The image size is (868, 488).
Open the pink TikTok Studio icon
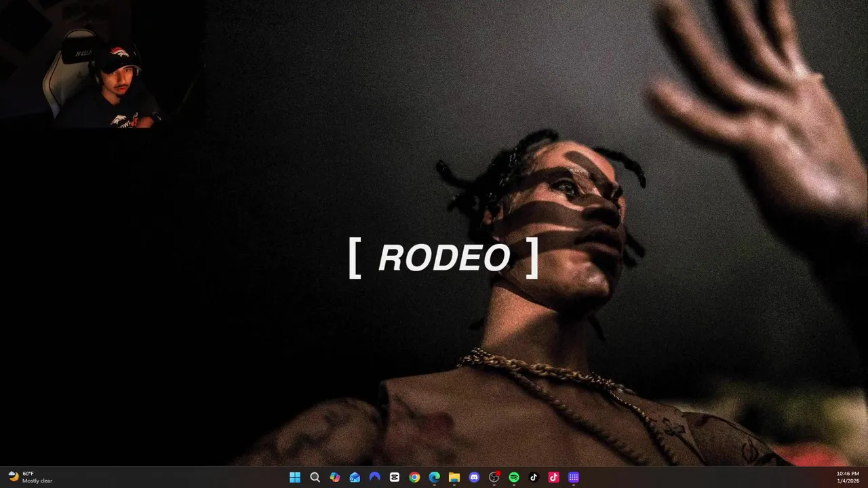[553, 477]
